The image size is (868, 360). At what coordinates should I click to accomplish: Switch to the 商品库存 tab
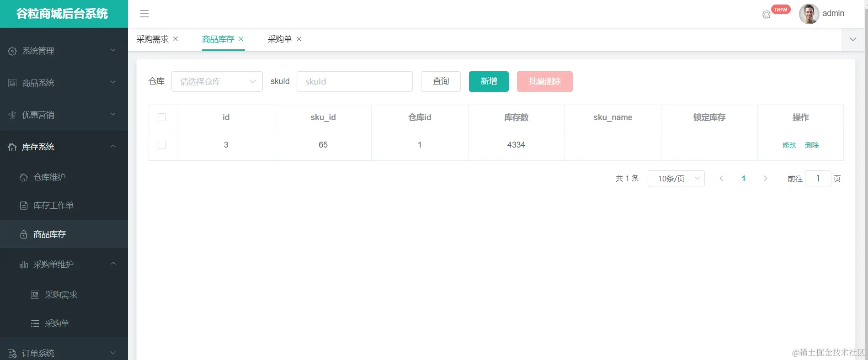[218, 39]
